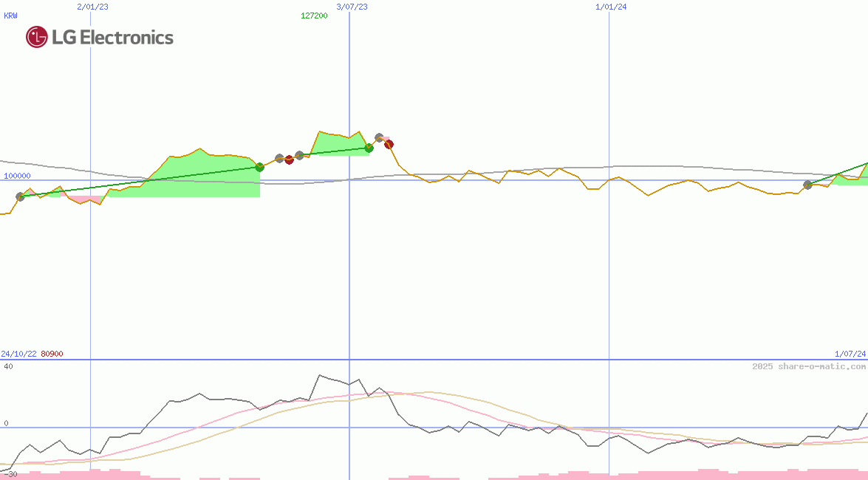Click the 24/10/22 start date label
Image resolution: width=868 pixels, height=480 pixels.
point(18,354)
